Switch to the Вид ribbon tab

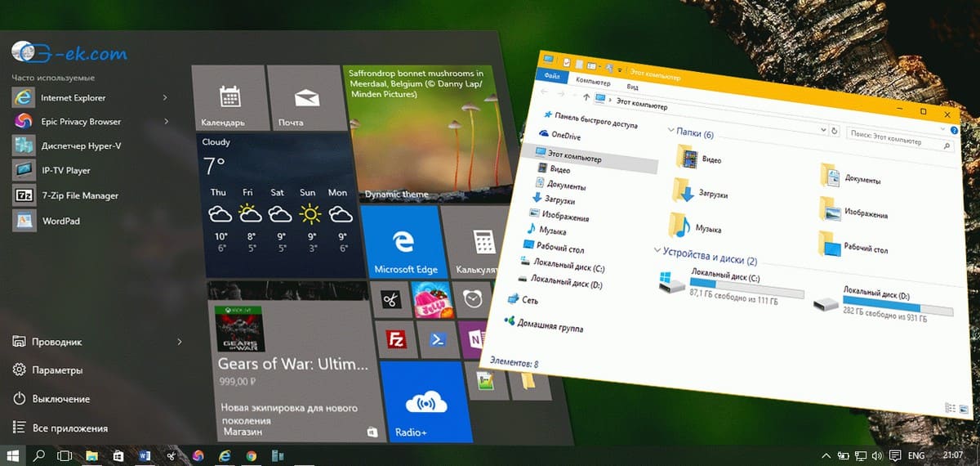coord(632,86)
